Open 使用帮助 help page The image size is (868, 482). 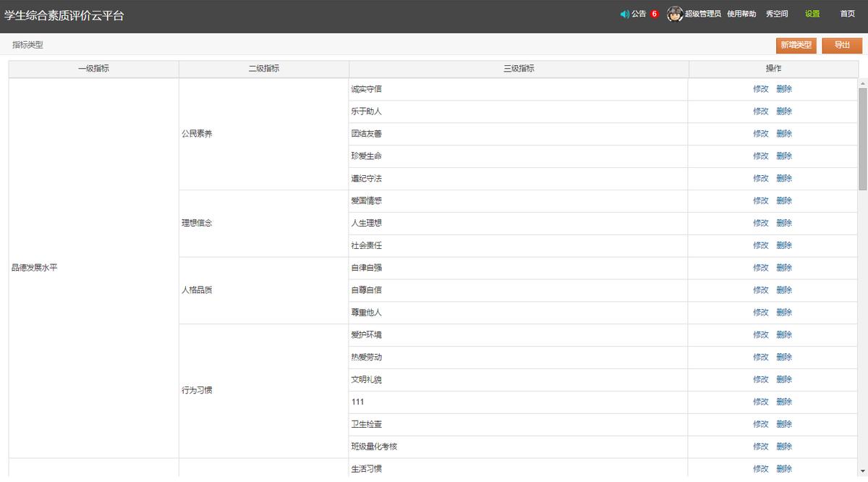coord(741,14)
